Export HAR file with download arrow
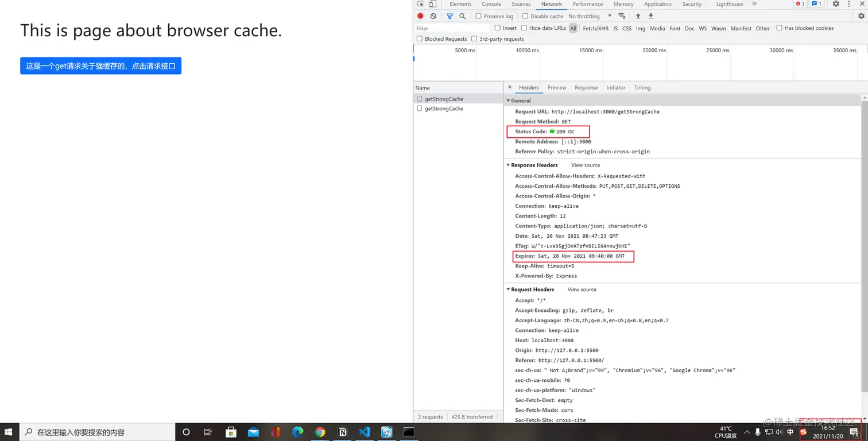This screenshot has width=868, height=441. (650, 16)
